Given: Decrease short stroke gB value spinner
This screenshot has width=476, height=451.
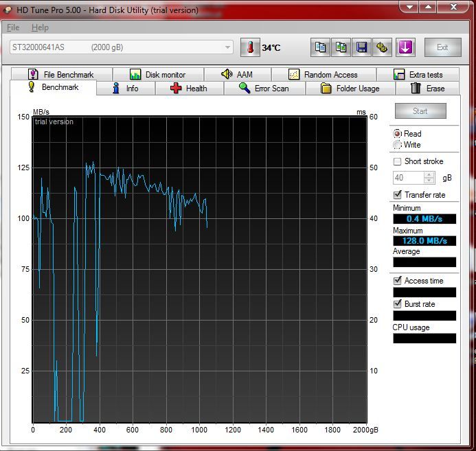Looking at the screenshot, I should click(429, 181).
